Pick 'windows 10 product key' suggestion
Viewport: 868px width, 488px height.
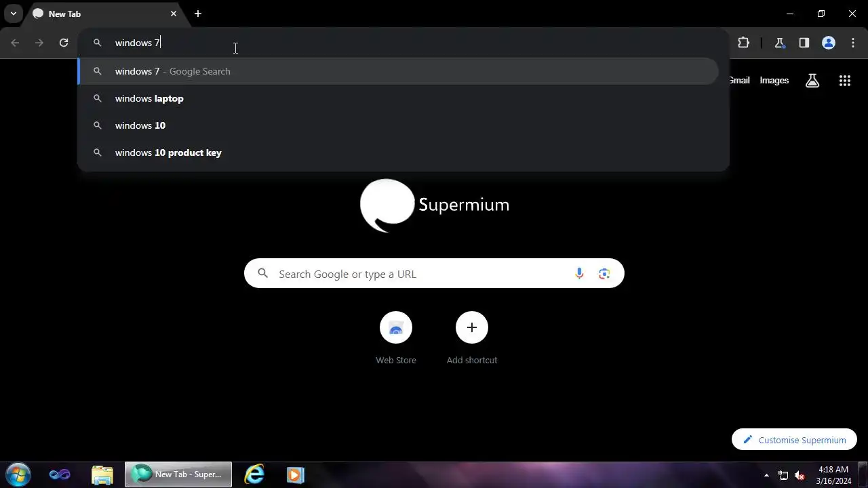coord(398,152)
